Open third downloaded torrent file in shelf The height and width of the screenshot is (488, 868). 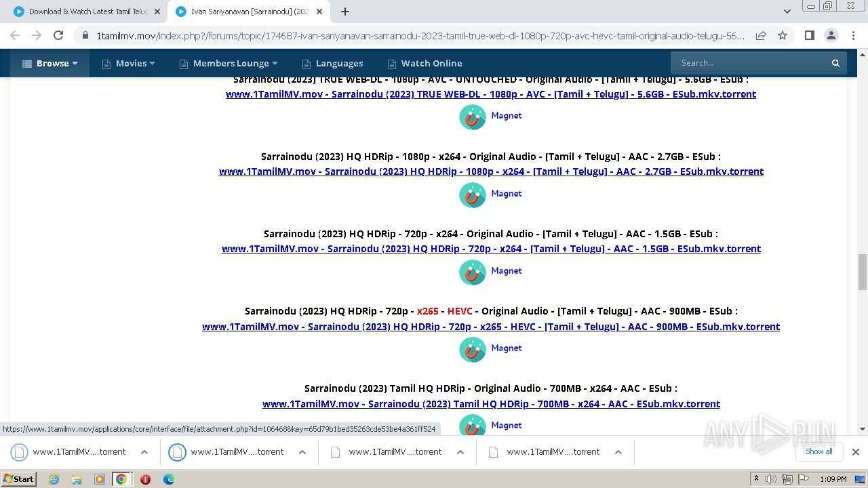pos(387,452)
